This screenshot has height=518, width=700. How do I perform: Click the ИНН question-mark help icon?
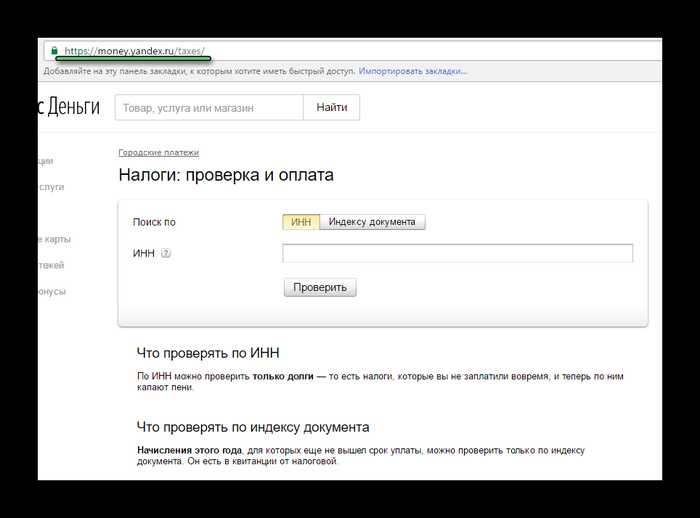[x=166, y=253]
